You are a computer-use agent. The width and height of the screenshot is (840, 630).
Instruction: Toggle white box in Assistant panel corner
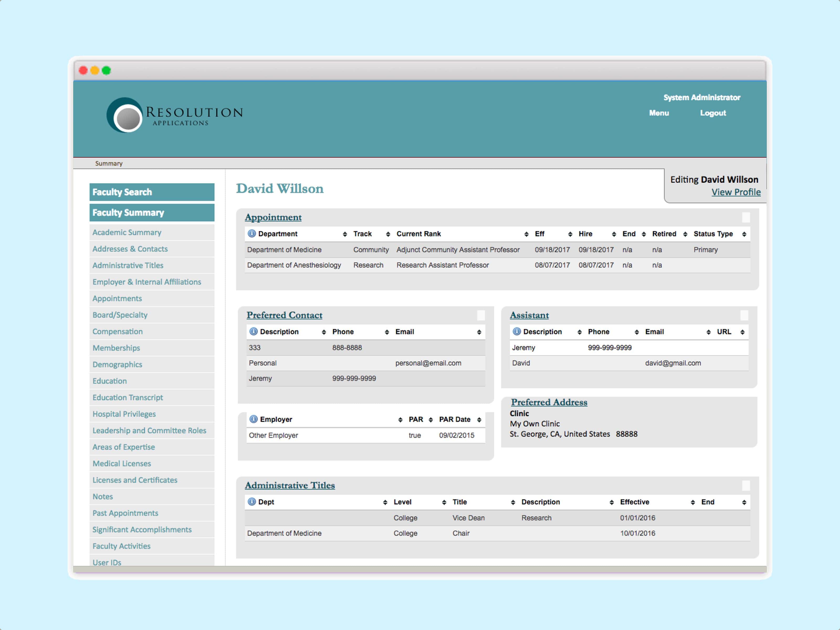click(744, 315)
